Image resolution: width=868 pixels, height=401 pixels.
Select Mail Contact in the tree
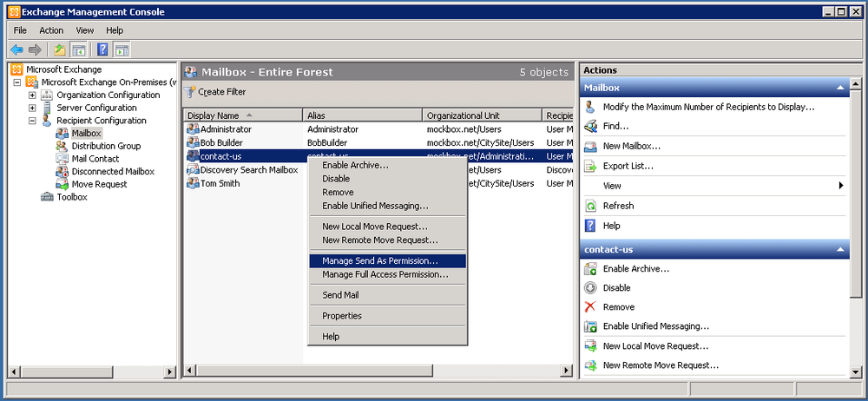point(95,159)
